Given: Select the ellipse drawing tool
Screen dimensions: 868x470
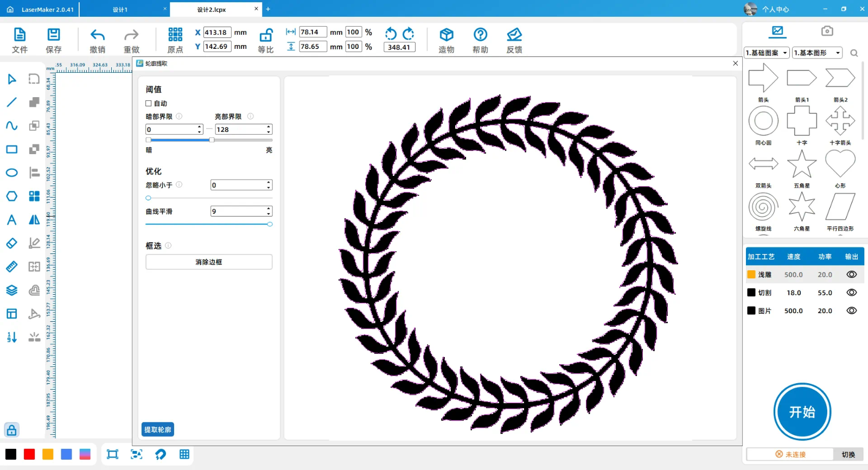Looking at the screenshot, I should pyautogui.click(x=11, y=173).
